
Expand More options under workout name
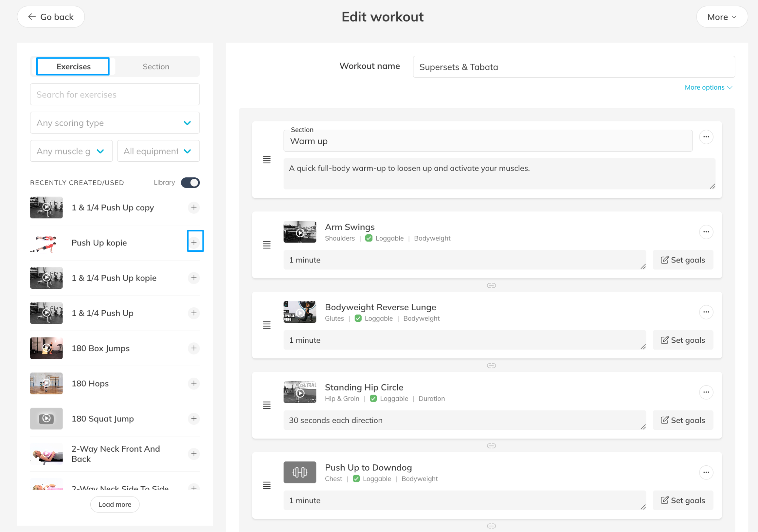[x=708, y=87]
